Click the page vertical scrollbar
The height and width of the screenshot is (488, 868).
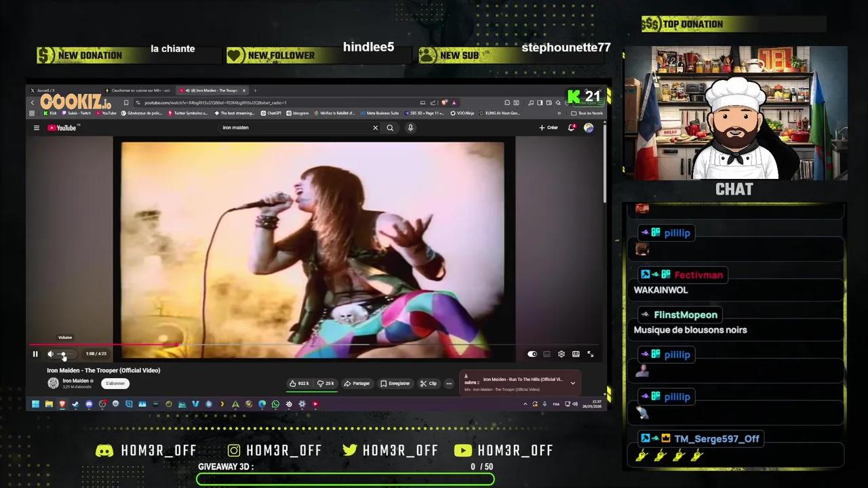click(604, 163)
